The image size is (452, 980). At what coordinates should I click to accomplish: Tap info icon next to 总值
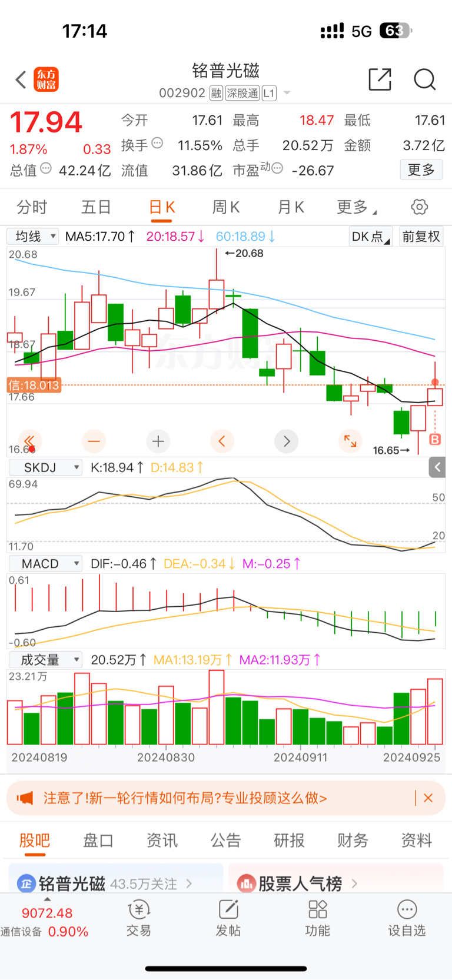46,168
